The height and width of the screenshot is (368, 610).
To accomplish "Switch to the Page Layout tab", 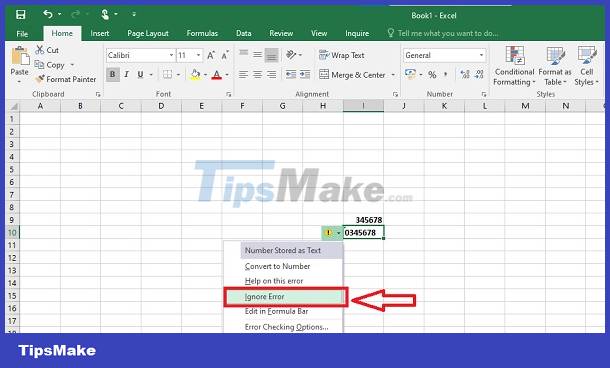I will [x=148, y=33].
